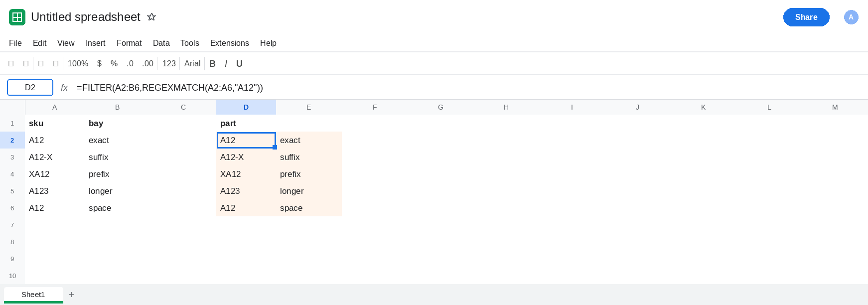The image size is (868, 305).
Task: Open the Extensions menu
Action: (230, 43)
